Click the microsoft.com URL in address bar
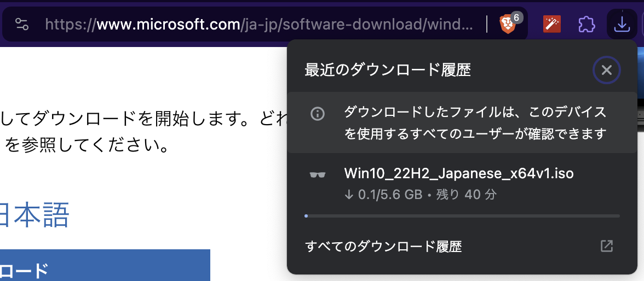644x281 pixels. pyautogui.click(x=259, y=25)
